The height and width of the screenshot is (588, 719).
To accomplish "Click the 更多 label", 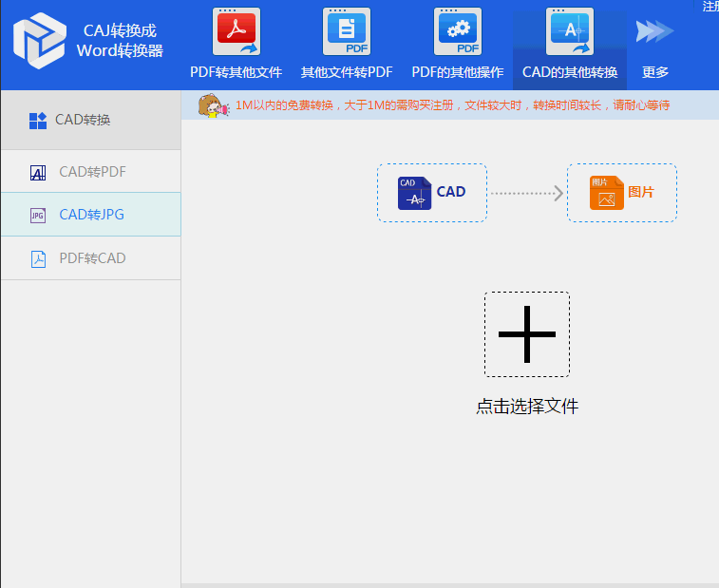I will (654, 72).
